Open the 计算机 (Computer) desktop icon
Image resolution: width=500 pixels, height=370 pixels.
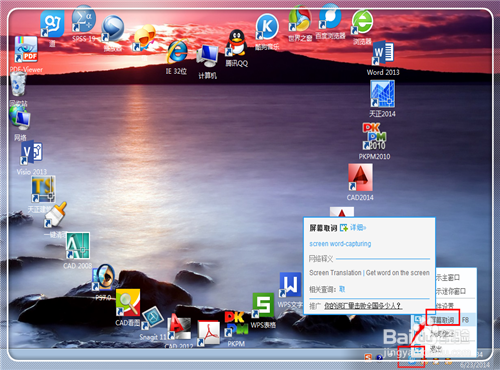pyautogui.click(x=207, y=57)
